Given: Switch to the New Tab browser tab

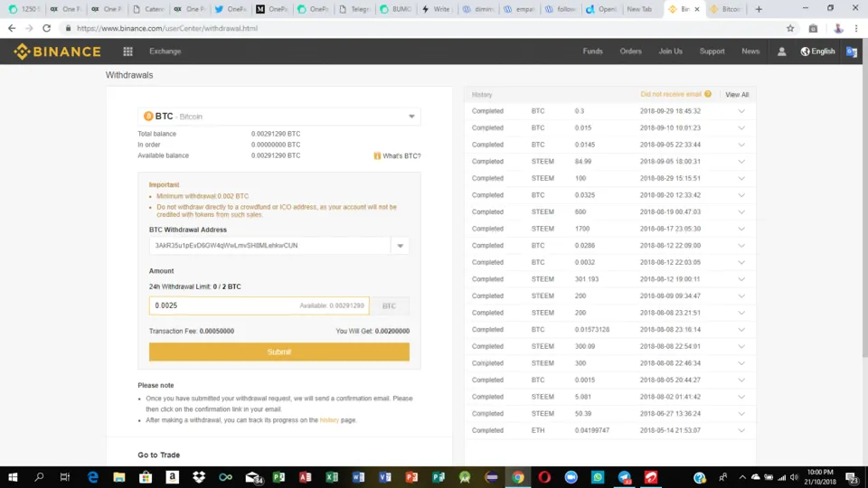Looking at the screenshot, I should coord(642,9).
